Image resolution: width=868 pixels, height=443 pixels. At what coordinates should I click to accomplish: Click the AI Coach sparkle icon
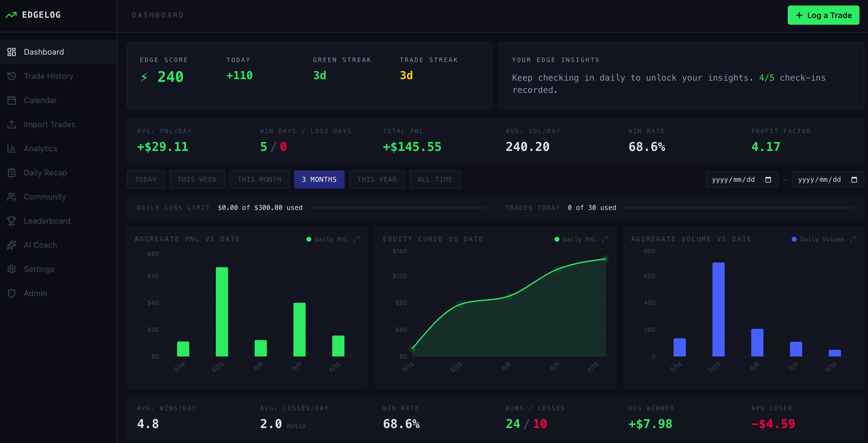pos(12,245)
